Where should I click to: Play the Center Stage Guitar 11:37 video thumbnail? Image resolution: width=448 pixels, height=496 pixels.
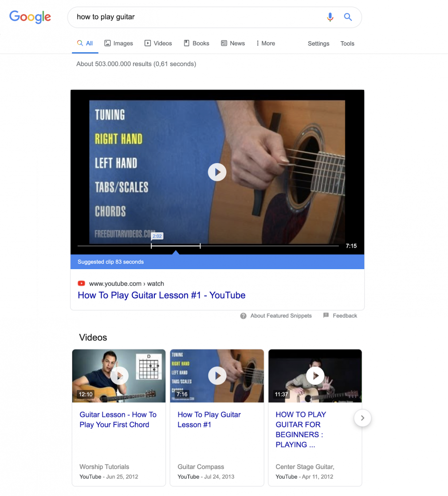(315, 376)
